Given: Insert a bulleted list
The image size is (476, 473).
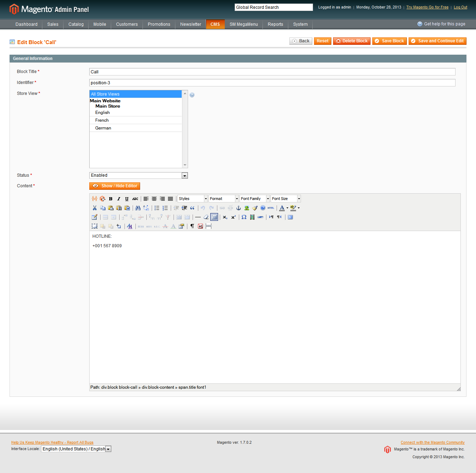Looking at the screenshot, I should pos(157,208).
